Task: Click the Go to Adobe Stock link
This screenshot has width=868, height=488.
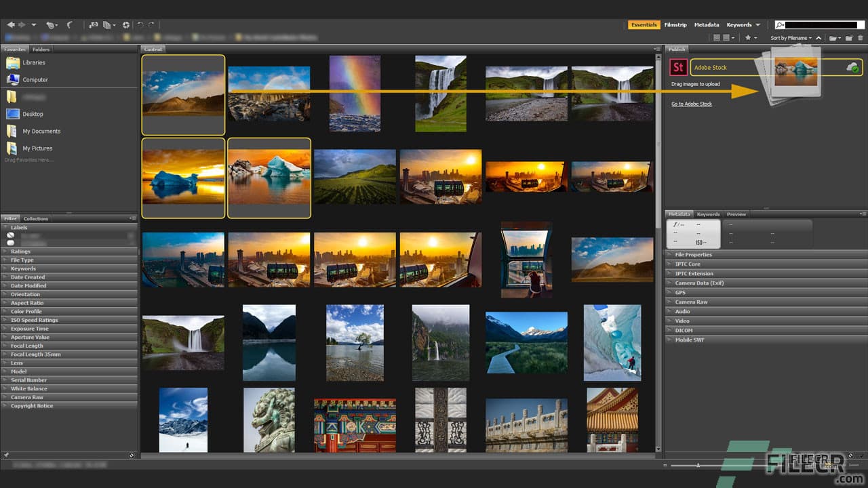Action: coord(692,103)
